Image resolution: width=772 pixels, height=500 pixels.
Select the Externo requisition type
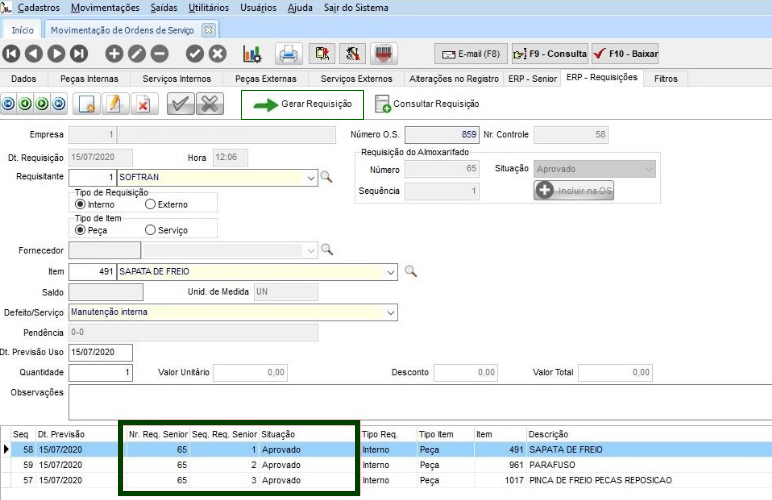[x=151, y=204]
